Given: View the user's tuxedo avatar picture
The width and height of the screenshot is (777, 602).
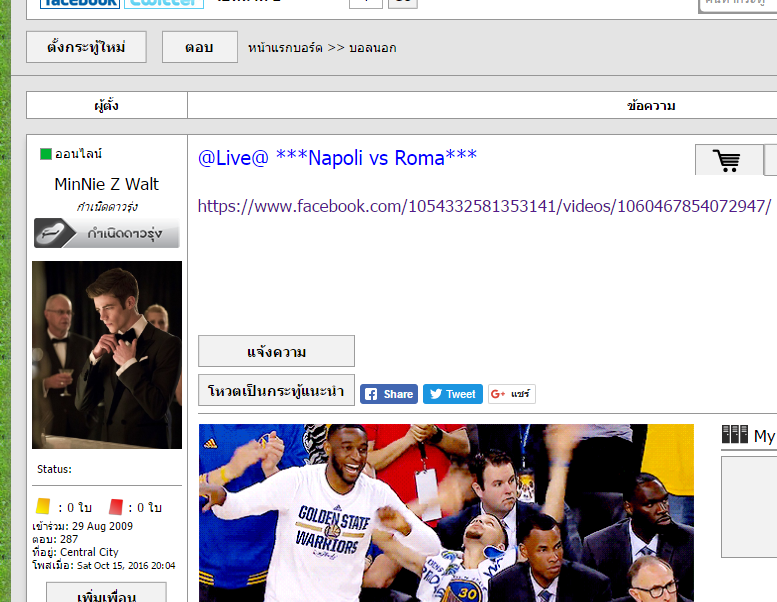Looking at the screenshot, I should [x=107, y=355].
